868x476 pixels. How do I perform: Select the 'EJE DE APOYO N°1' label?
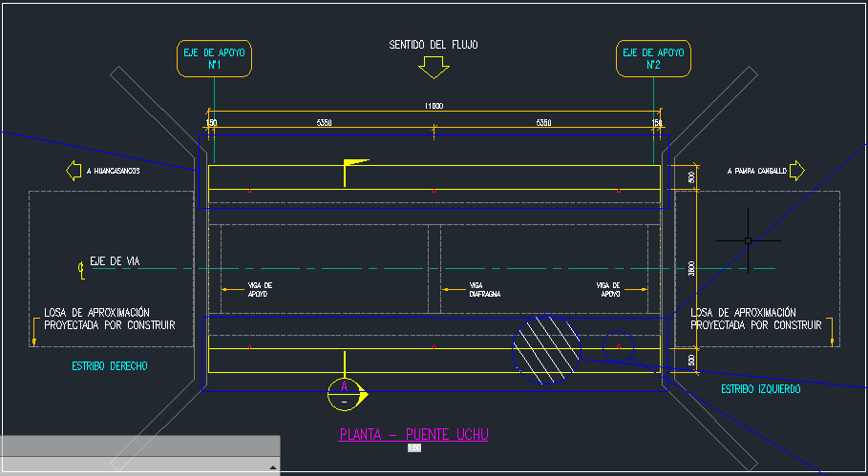pyautogui.click(x=214, y=58)
